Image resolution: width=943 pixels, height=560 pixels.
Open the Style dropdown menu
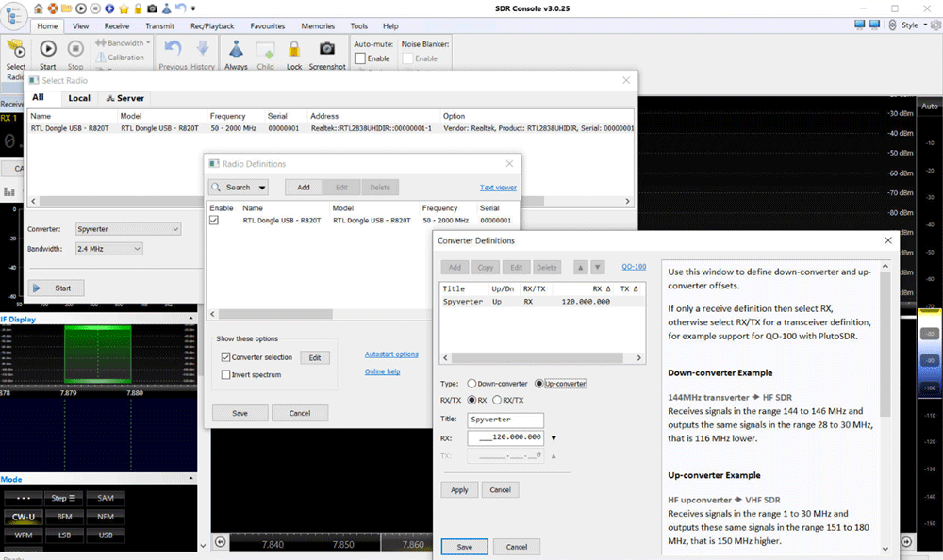[914, 25]
